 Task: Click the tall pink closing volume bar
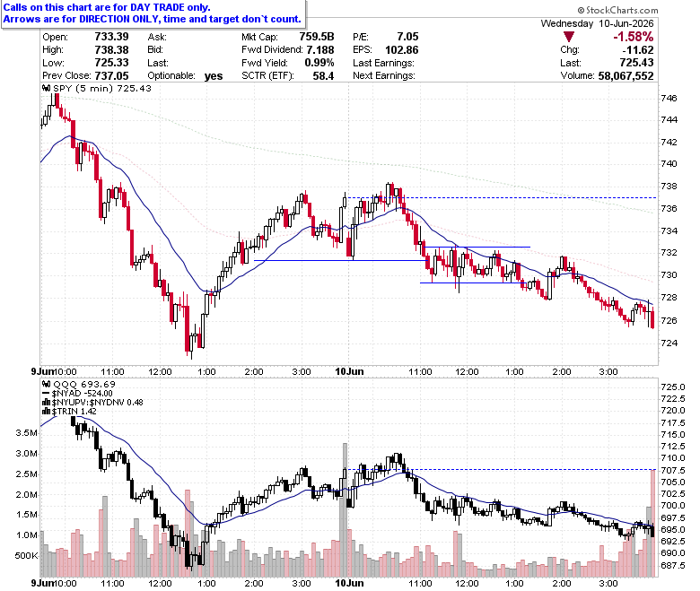652,523
